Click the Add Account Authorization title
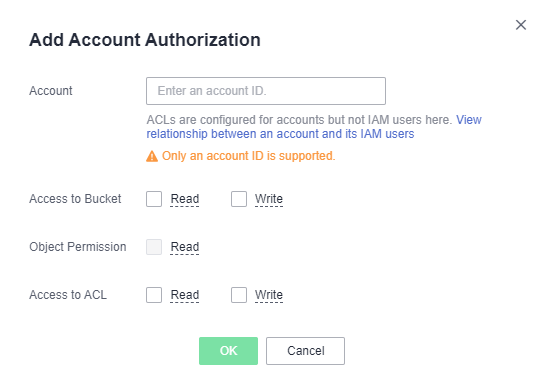The height and width of the screenshot is (388, 544). point(145,40)
